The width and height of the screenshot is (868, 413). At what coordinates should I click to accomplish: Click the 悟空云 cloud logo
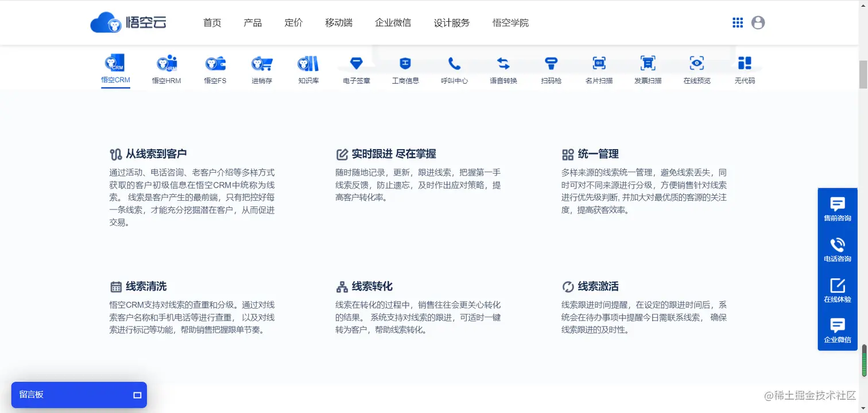[128, 22]
